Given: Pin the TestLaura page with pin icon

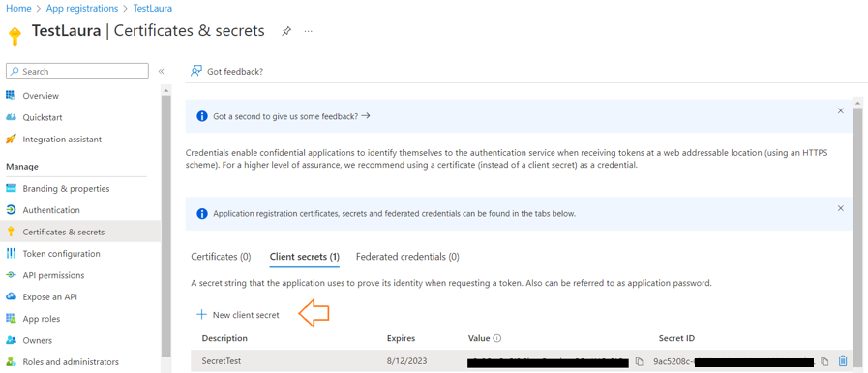Looking at the screenshot, I should pos(286,31).
